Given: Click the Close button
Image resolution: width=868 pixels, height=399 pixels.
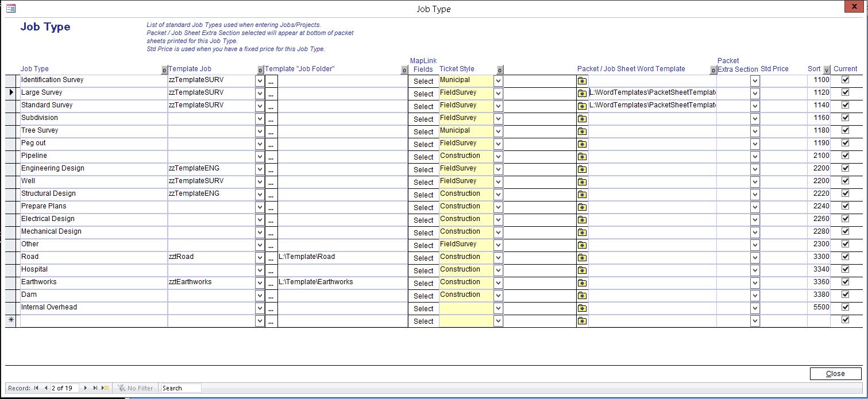Looking at the screenshot, I should (835, 374).
